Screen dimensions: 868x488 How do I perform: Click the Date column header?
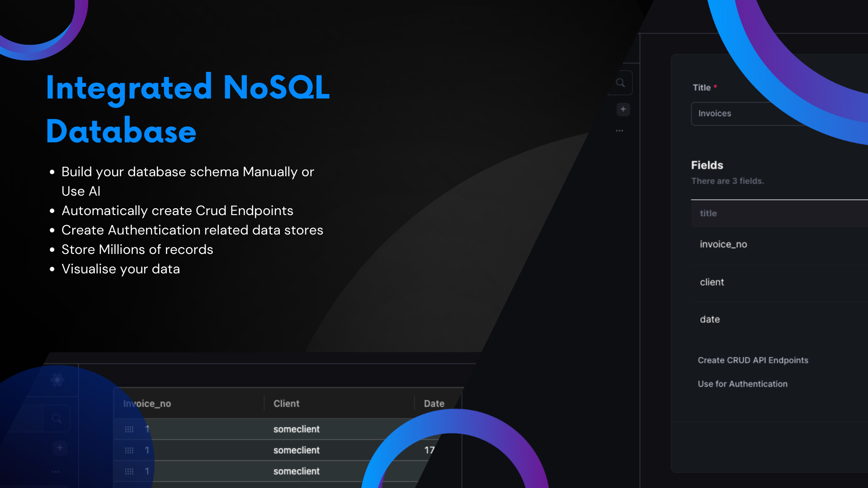pos(434,404)
